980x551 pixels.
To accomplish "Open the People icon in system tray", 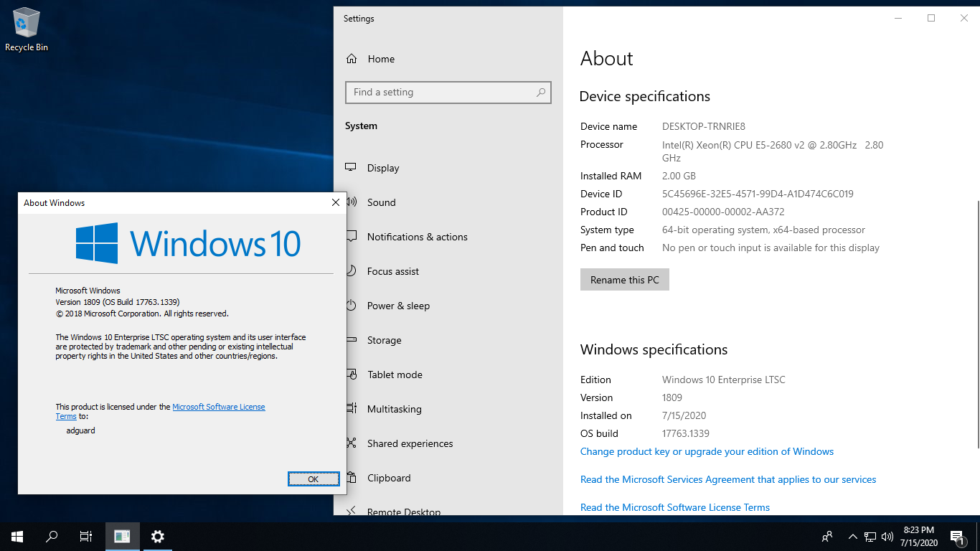I will [x=827, y=536].
